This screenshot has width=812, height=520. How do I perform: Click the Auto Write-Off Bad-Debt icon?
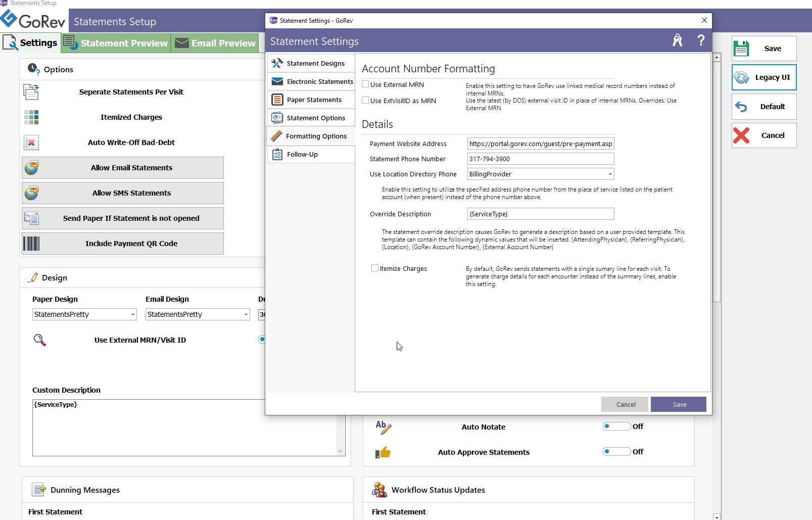click(31, 143)
